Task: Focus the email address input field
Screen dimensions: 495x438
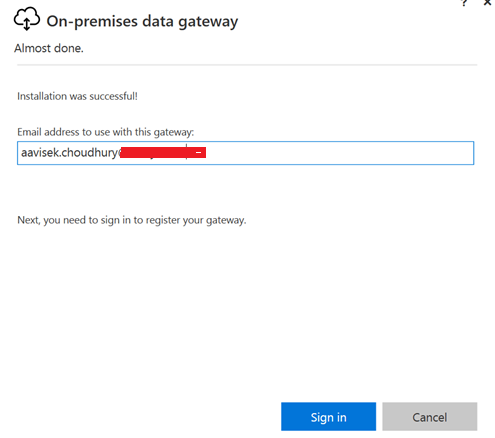Action: (x=245, y=153)
